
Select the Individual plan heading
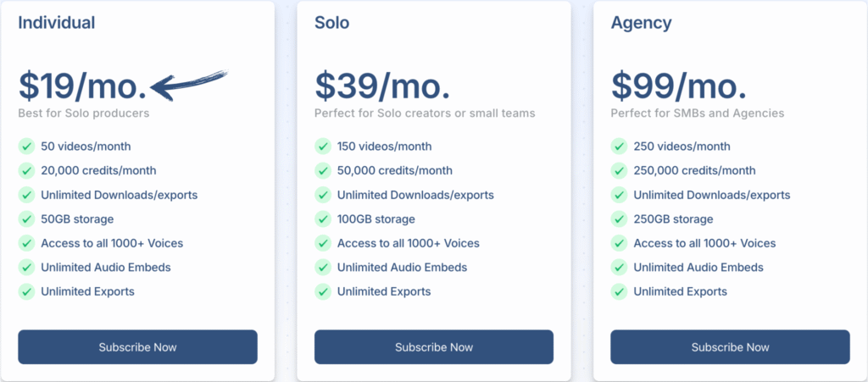click(57, 23)
